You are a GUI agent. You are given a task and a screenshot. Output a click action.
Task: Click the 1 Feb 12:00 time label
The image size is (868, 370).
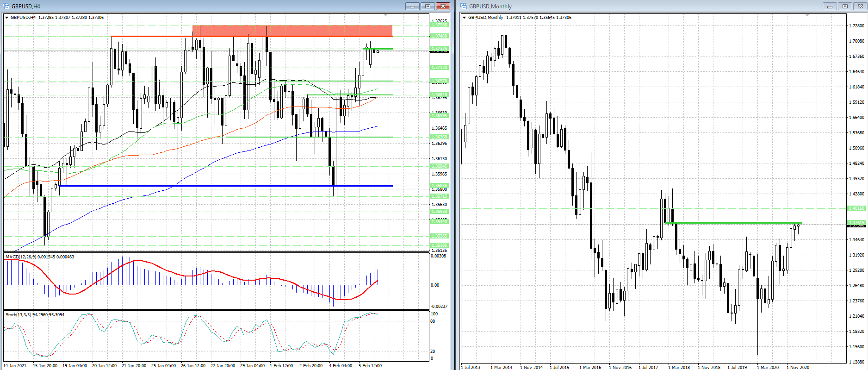tap(281, 365)
